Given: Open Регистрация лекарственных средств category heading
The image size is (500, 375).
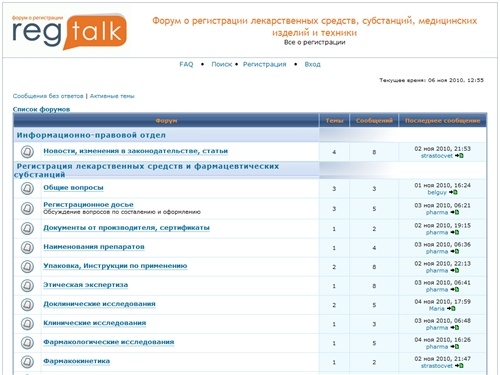Looking at the screenshot, I should pos(147,170).
